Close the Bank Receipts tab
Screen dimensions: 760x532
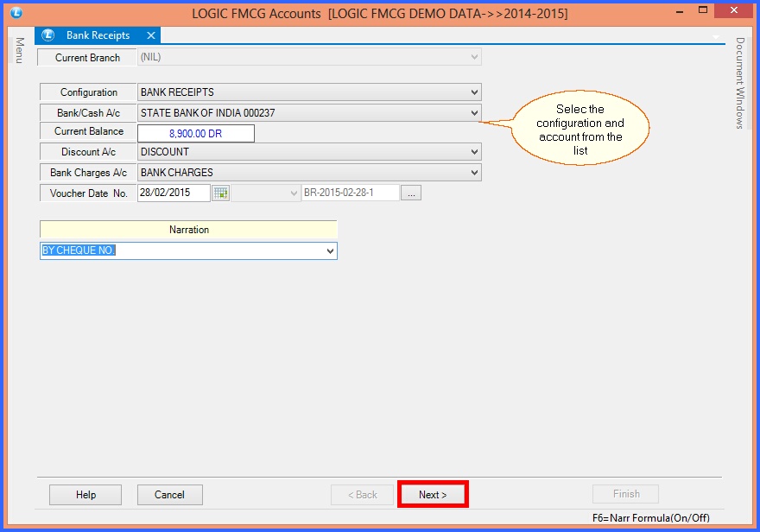coord(151,35)
